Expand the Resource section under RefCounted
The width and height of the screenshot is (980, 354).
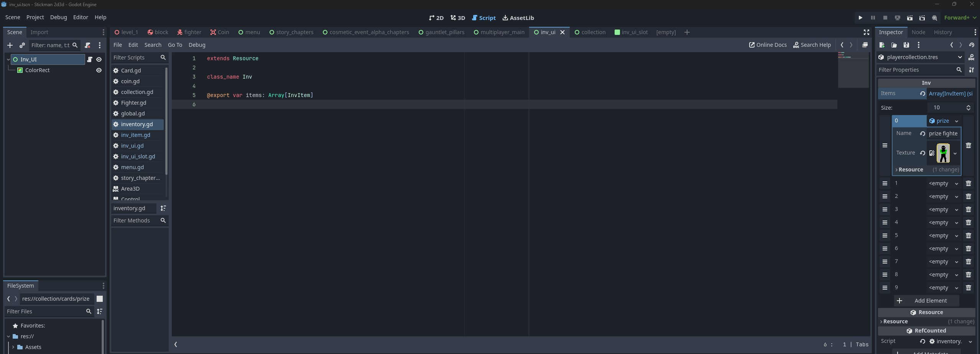pyautogui.click(x=895, y=321)
